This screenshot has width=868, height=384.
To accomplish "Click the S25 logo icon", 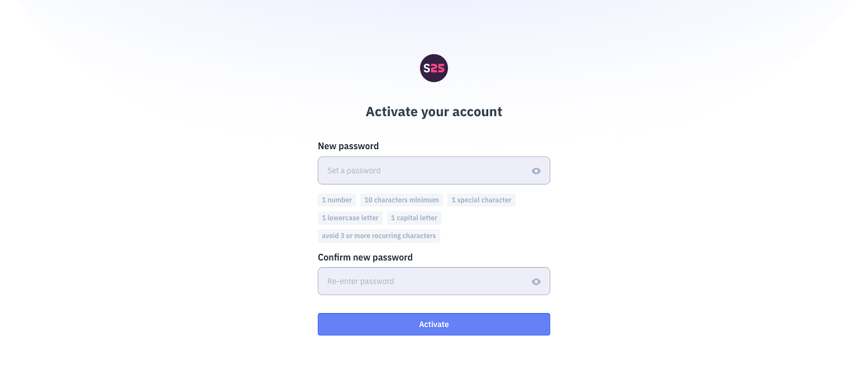I will coord(433,68).
